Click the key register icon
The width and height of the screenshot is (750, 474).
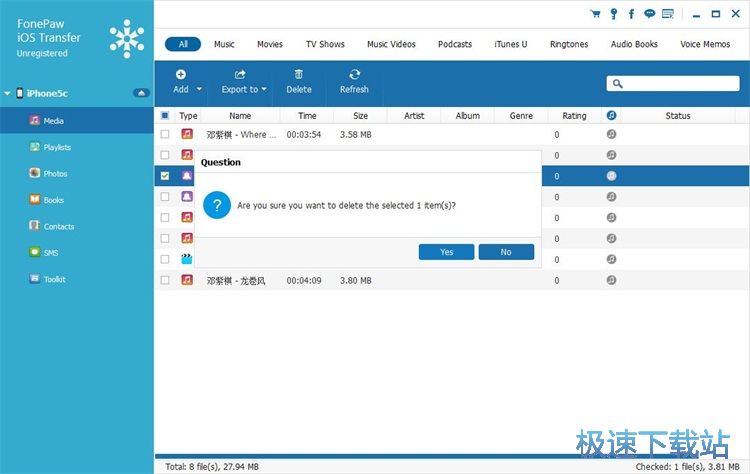(614, 14)
